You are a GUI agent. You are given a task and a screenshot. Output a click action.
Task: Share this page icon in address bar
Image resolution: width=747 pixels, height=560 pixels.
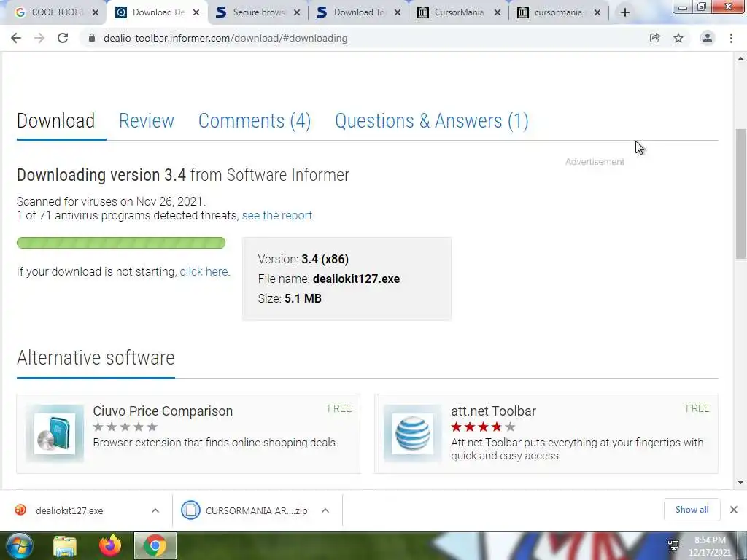point(654,38)
